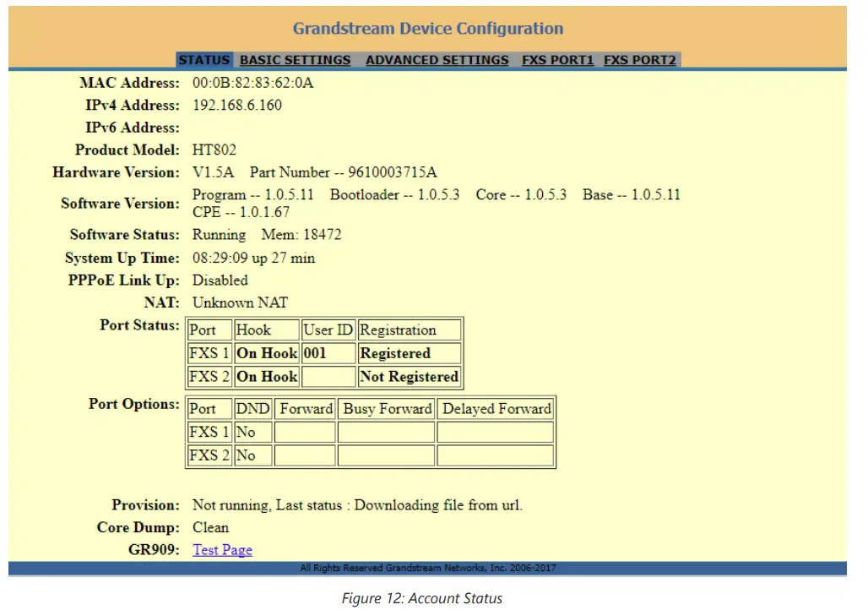Open the ADVANCED SETTINGS tab
The image size is (868, 610).
(437, 60)
